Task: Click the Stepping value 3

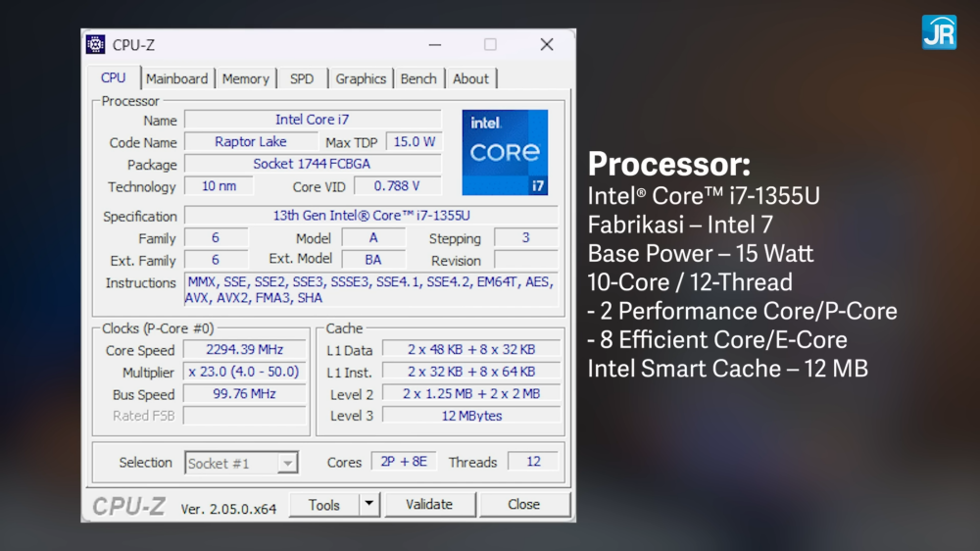Action: [x=525, y=237]
